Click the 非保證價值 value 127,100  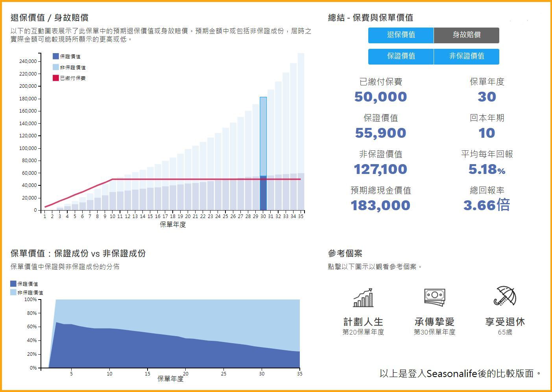tap(380, 169)
